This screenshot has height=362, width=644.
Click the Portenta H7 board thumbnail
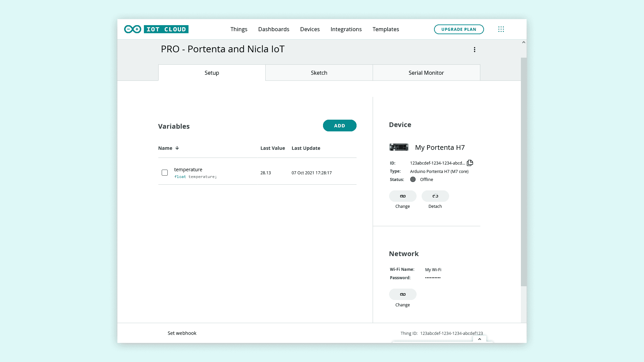399,147
